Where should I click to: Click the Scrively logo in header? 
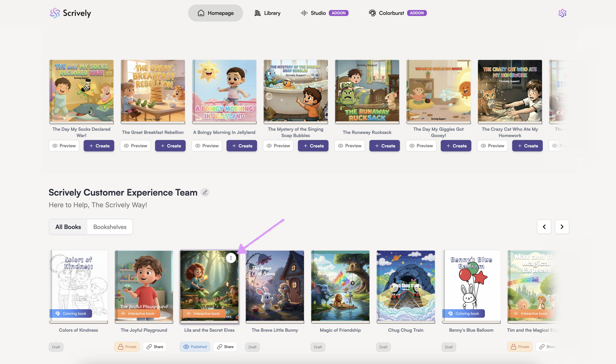click(70, 13)
